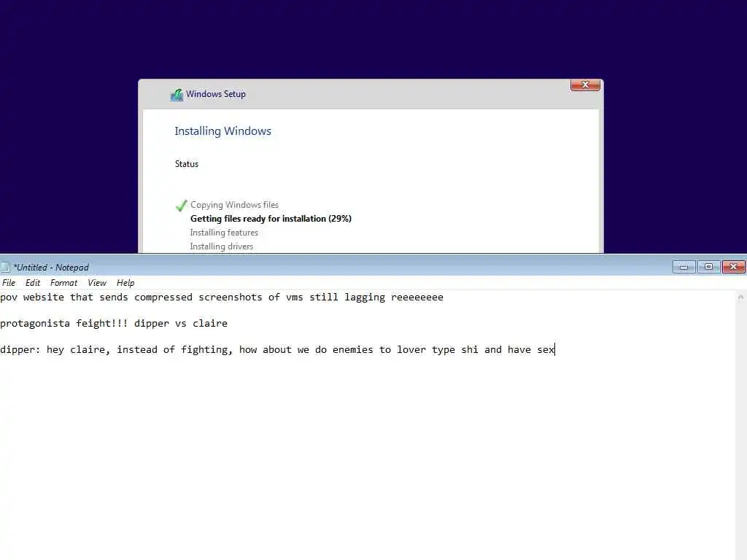
Task: Open the View menu in Notepad
Action: coord(97,283)
